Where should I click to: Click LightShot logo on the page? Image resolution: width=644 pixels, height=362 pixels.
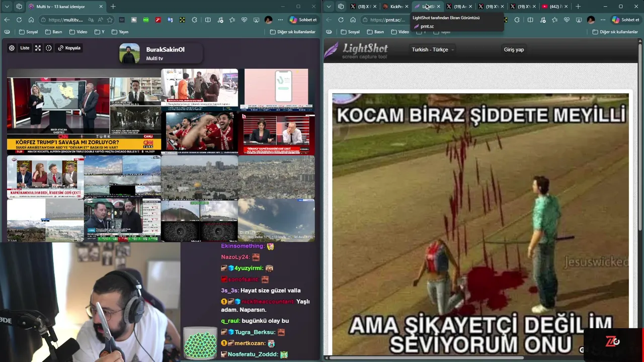[356, 50]
